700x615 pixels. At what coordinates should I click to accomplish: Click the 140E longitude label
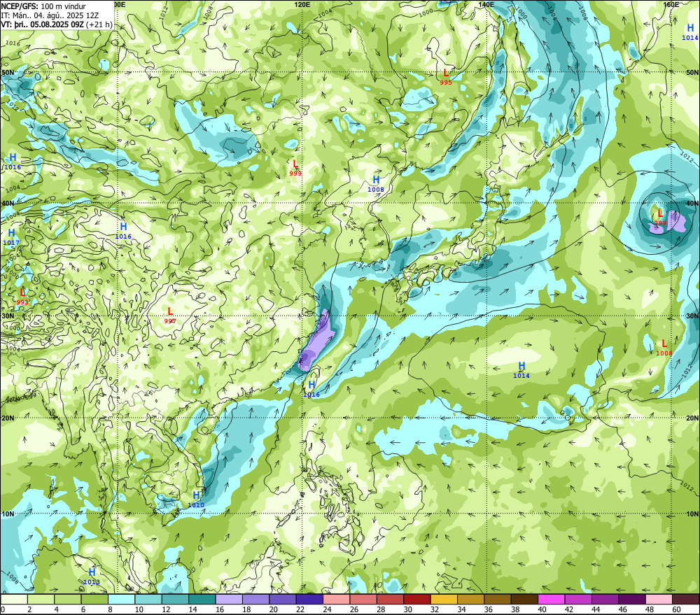coord(486,4)
